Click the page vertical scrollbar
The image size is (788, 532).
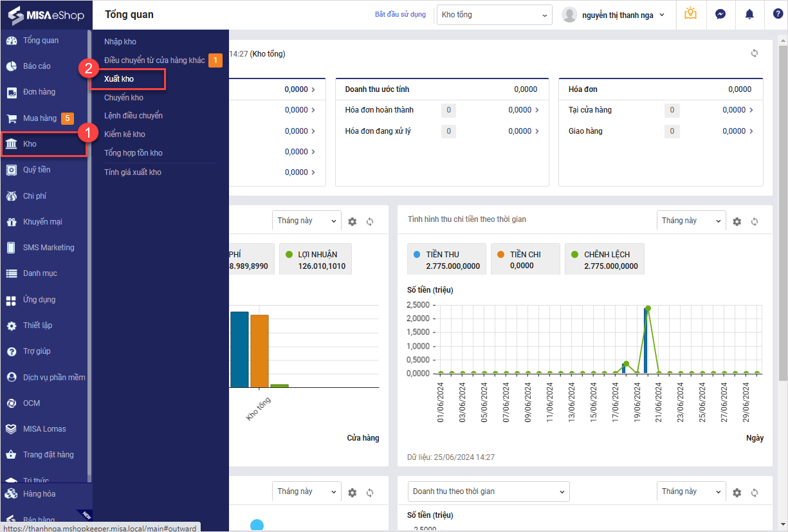pyautogui.click(x=783, y=206)
